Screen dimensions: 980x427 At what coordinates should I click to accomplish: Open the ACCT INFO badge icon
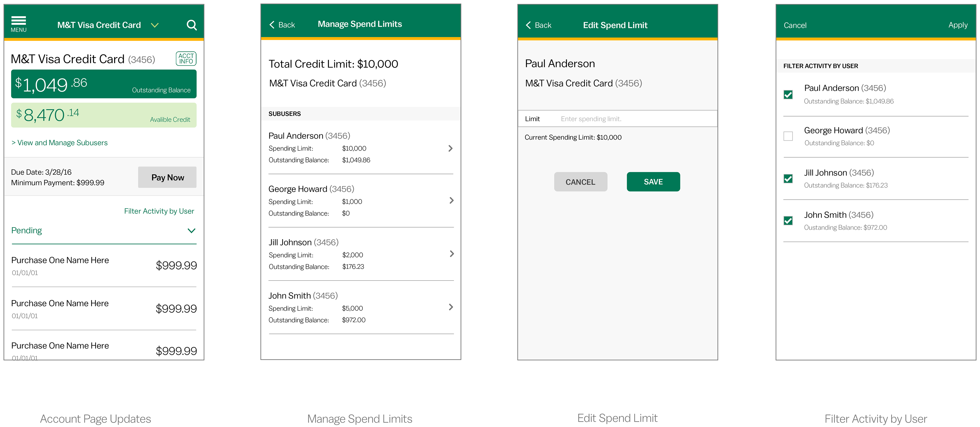point(186,59)
